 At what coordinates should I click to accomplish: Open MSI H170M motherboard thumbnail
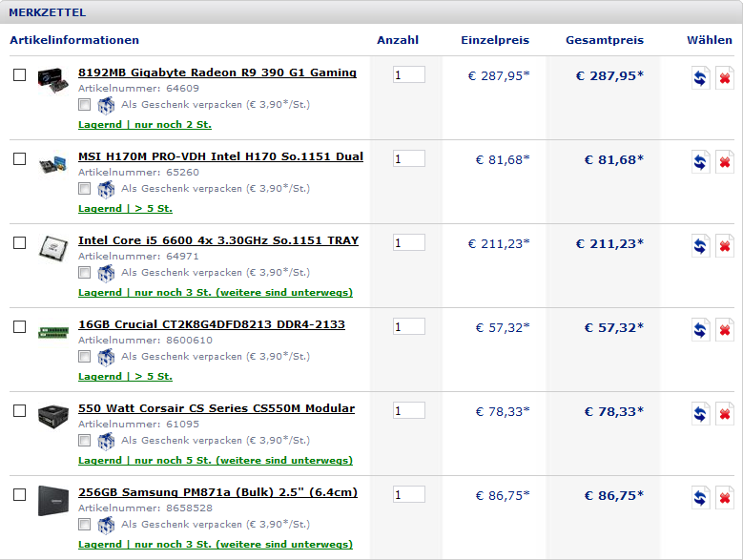tap(53, 164)
